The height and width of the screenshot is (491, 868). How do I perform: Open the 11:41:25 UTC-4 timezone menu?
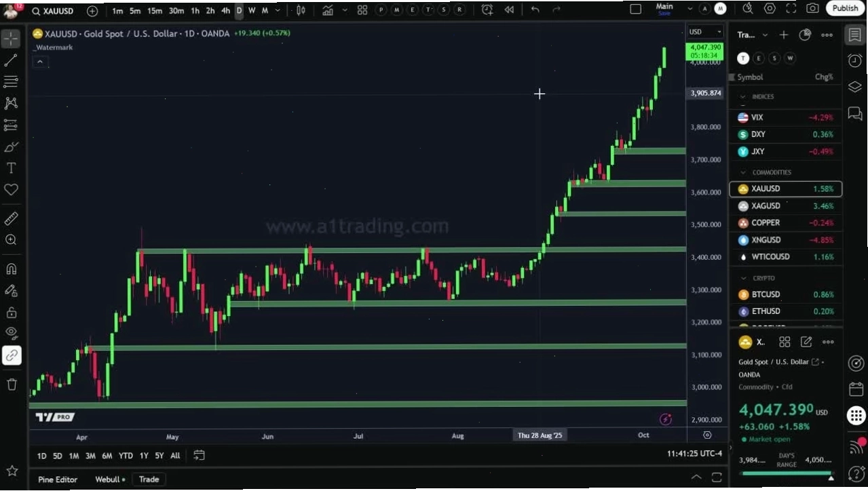point(694,454)
